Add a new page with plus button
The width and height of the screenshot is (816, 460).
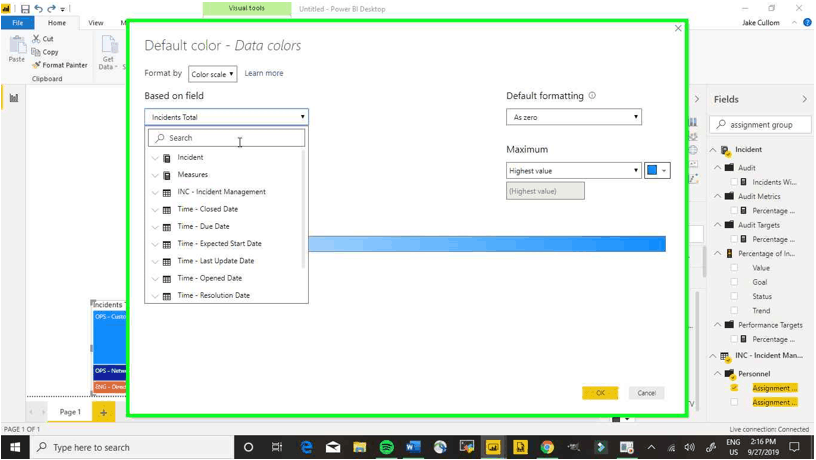pos(104,413)
